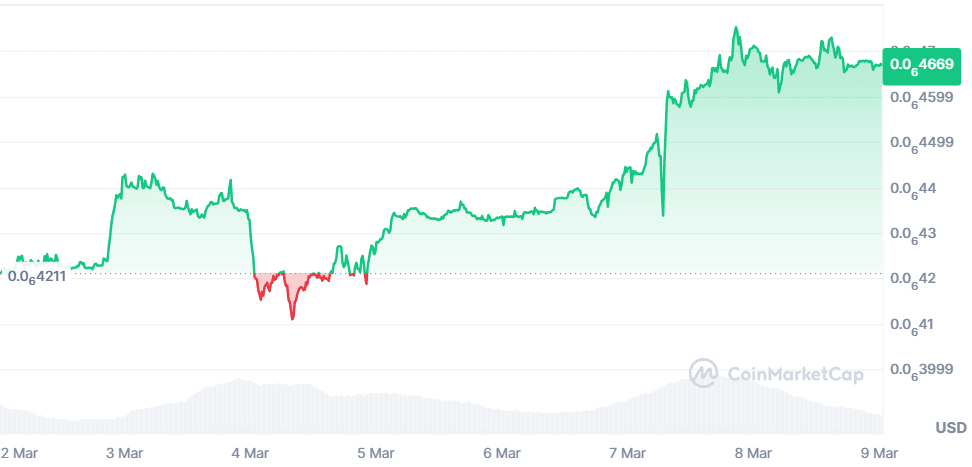This screenshot has height=467, width=972.
Task: Click the USD currency label
Action: pos(950,428)
